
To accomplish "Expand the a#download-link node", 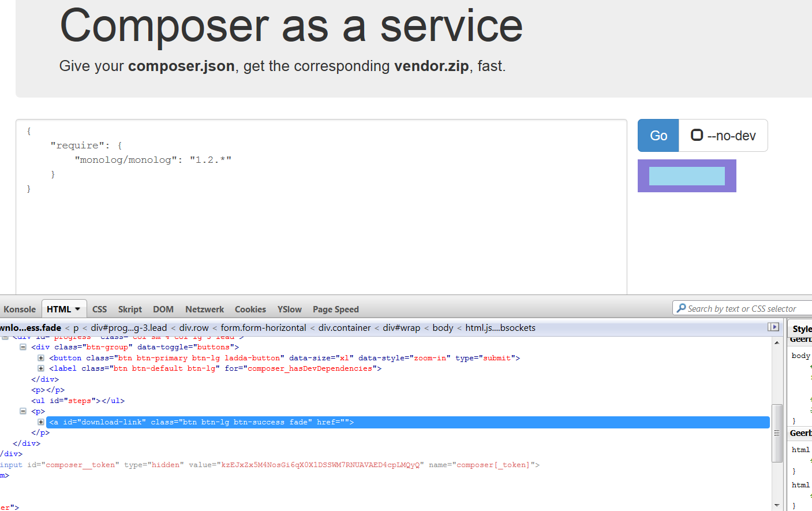I will [x=41, y=422].
